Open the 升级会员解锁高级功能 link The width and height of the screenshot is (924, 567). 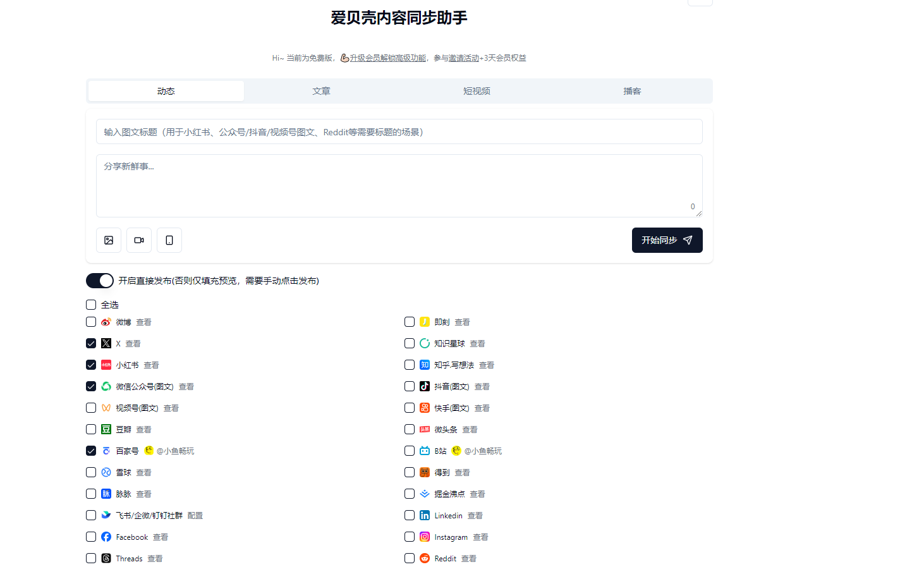click(x=387, y=58)
